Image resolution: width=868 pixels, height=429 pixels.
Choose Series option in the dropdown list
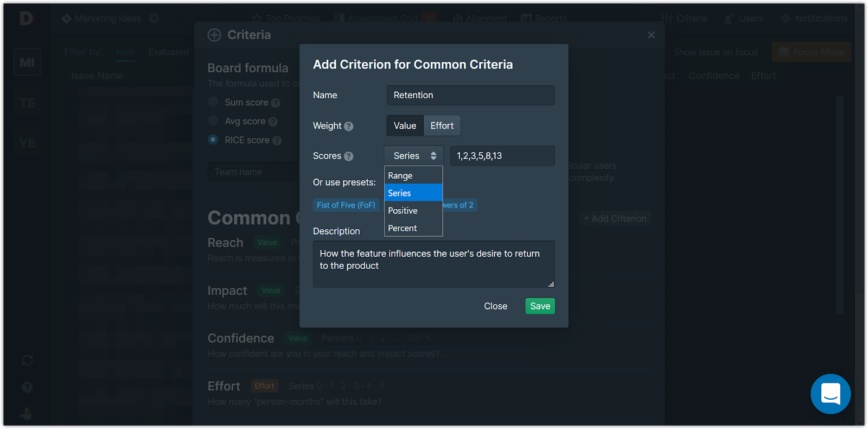pyautogui.click(x=413, y=193)
